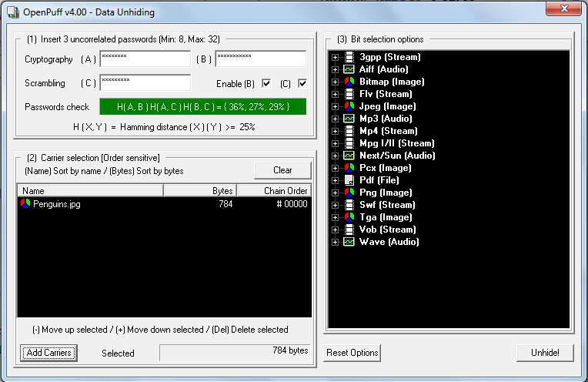This screenshot has height=382, width=588.
Task: Click the OpenPuff title bar app icon
Action: (13, 12)
